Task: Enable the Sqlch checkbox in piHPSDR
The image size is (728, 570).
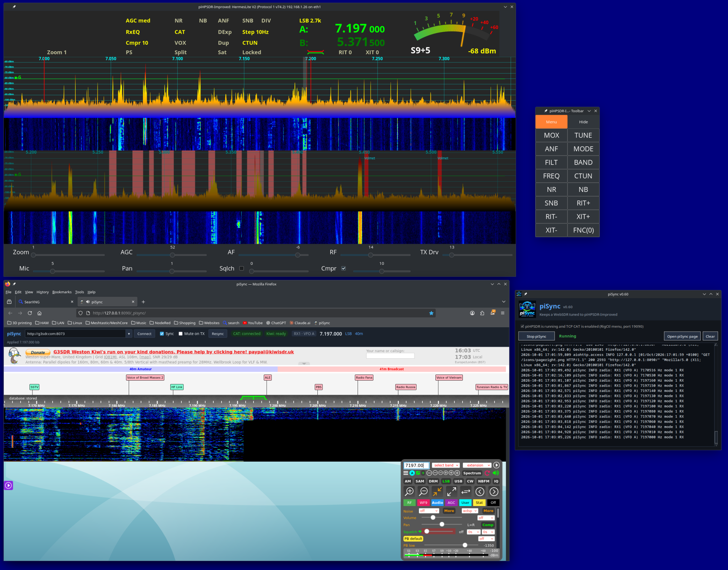Action: click(x=242, y=268)
